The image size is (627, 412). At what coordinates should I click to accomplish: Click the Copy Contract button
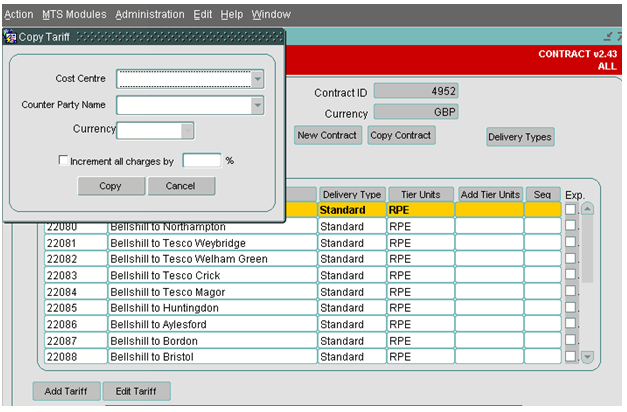401,135
